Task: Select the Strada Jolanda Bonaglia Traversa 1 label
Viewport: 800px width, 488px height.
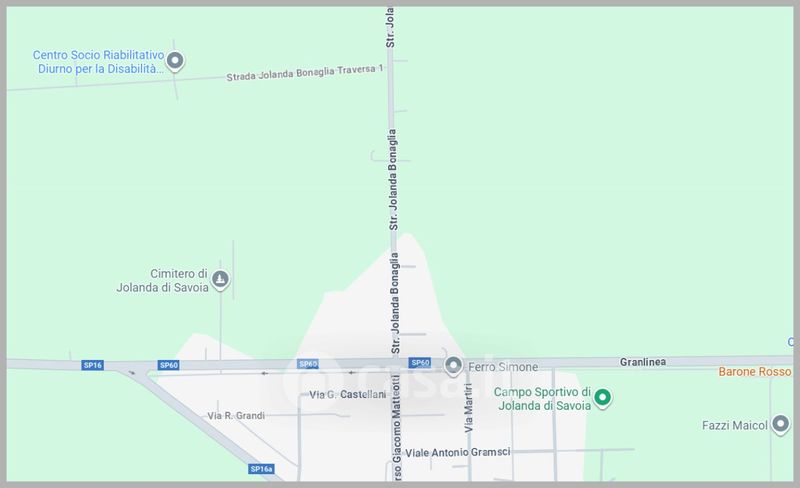Action: click(x=305, y=73)
